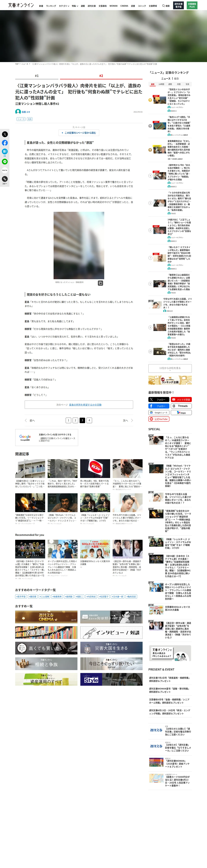This screenshot has width=207, height=868.
Task: Open the 文春オンライン home logo
Action: (x=21, y=5)
